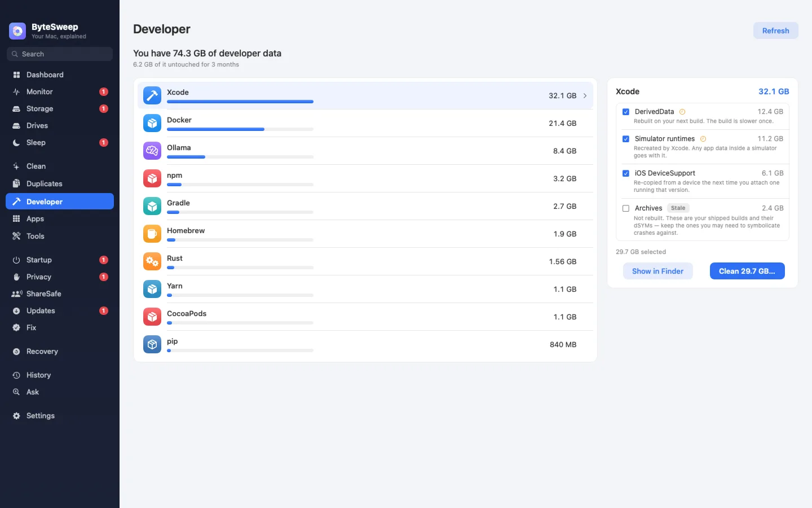
Task: Click the Ollama brain icon
Action: (x=152, y=151)
